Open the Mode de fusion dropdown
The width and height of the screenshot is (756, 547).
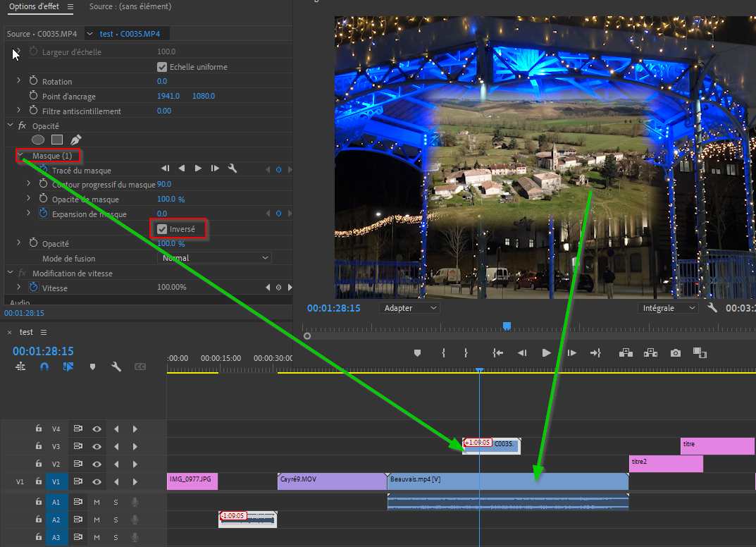(215, 258)
